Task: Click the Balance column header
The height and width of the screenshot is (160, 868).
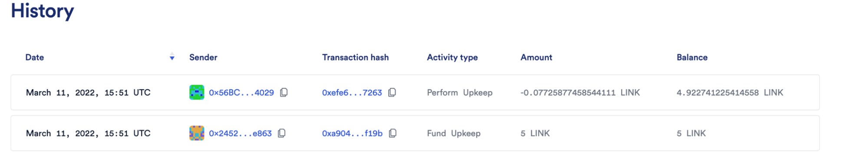Action: [692, 57]
